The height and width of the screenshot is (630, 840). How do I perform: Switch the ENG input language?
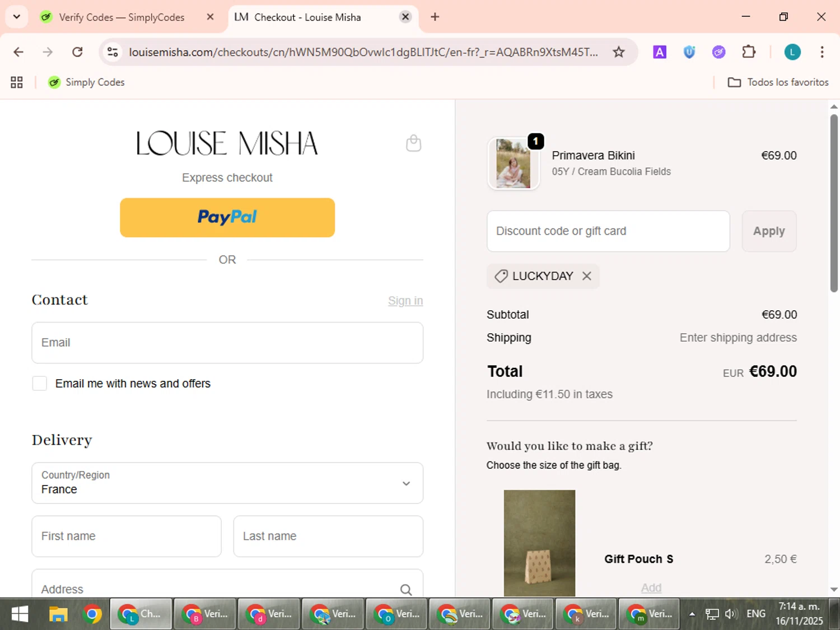(755, 614)
